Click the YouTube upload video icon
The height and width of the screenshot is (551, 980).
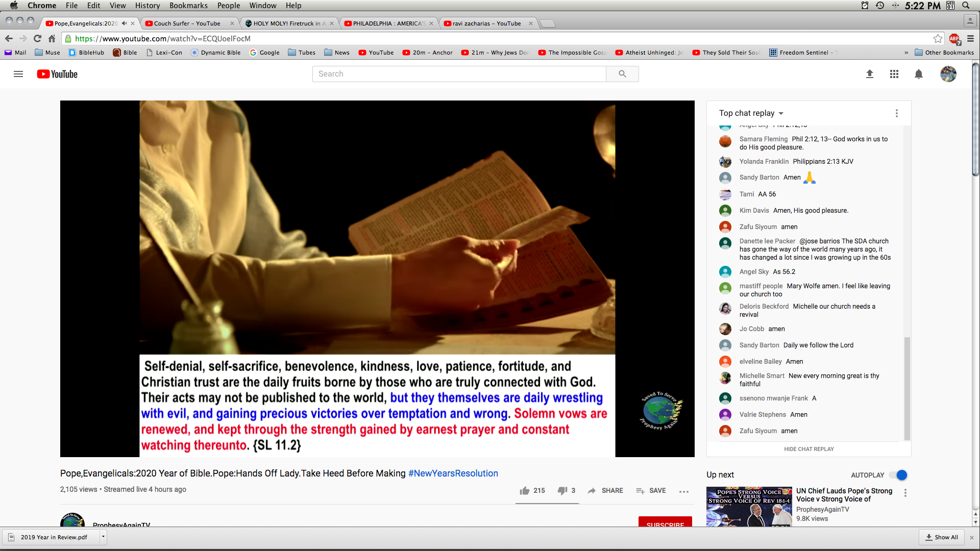tap(870, 74)
